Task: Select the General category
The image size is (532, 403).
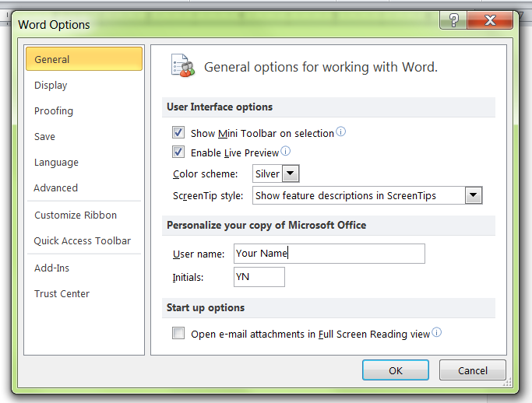Action: [x=84, y=59]
